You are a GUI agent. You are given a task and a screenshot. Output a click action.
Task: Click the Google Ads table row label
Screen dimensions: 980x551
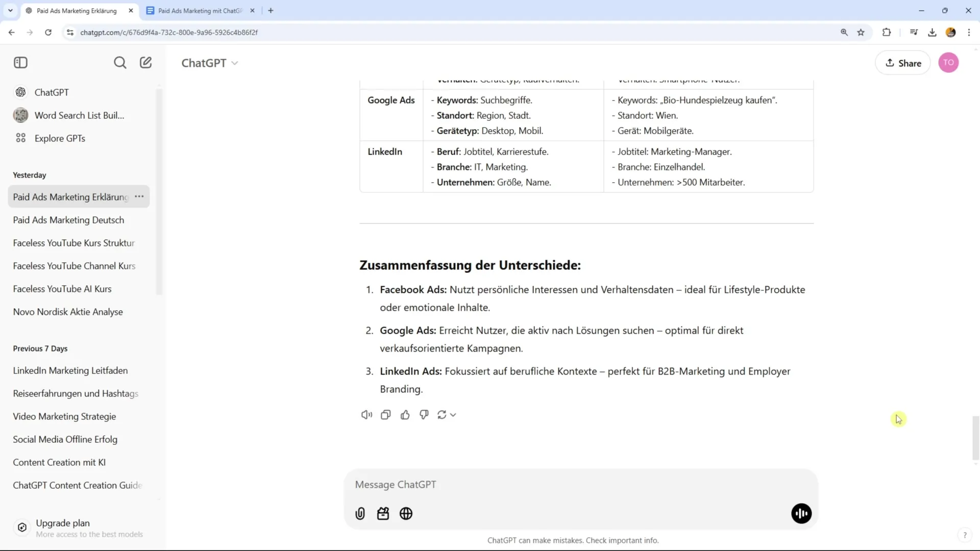tap(391, 100)
